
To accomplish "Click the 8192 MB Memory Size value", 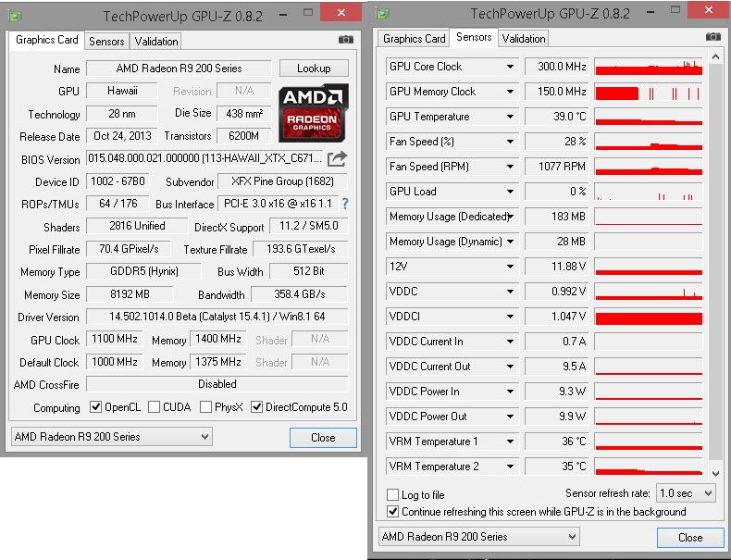I will [x=130, y=293].
